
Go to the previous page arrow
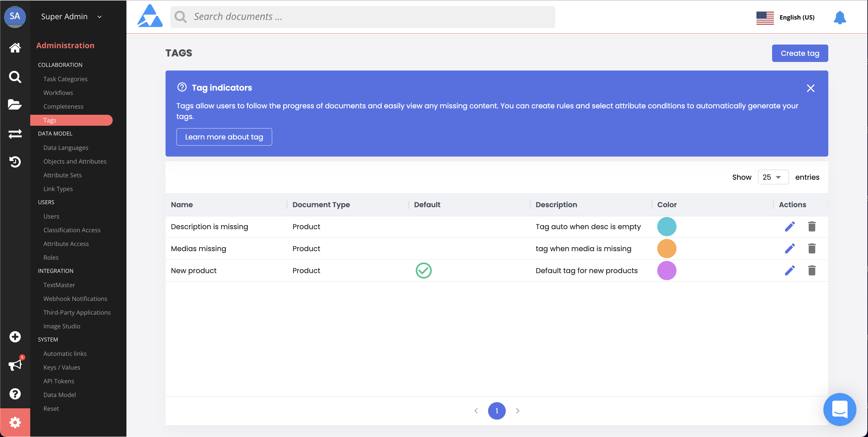pyautogui.click(x=476, y=410)
